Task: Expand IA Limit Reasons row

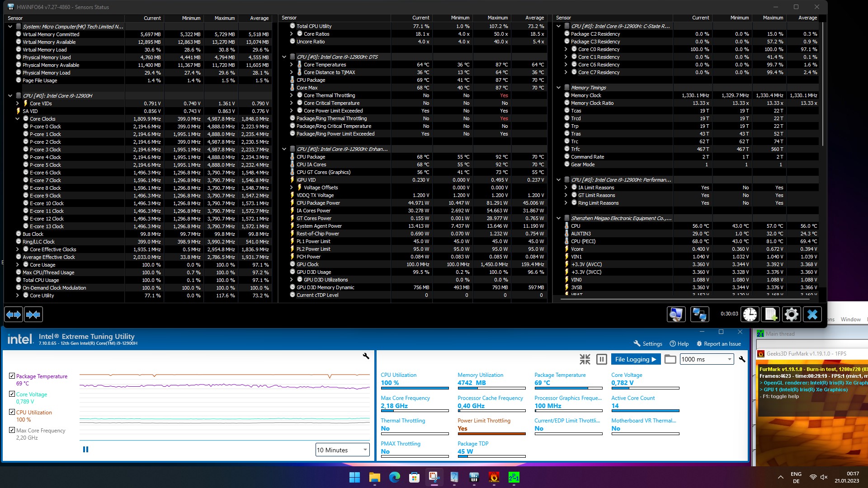Action: pyautogui.click(x=566, y=188)
